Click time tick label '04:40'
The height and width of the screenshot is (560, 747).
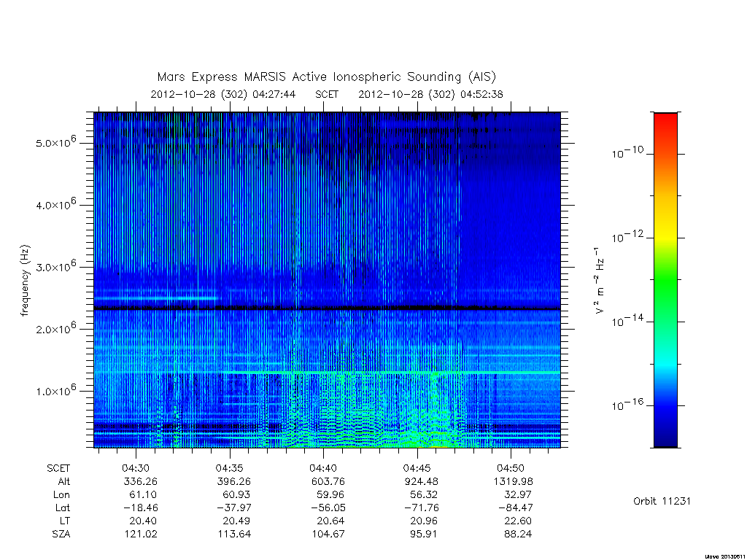(323, 469)
